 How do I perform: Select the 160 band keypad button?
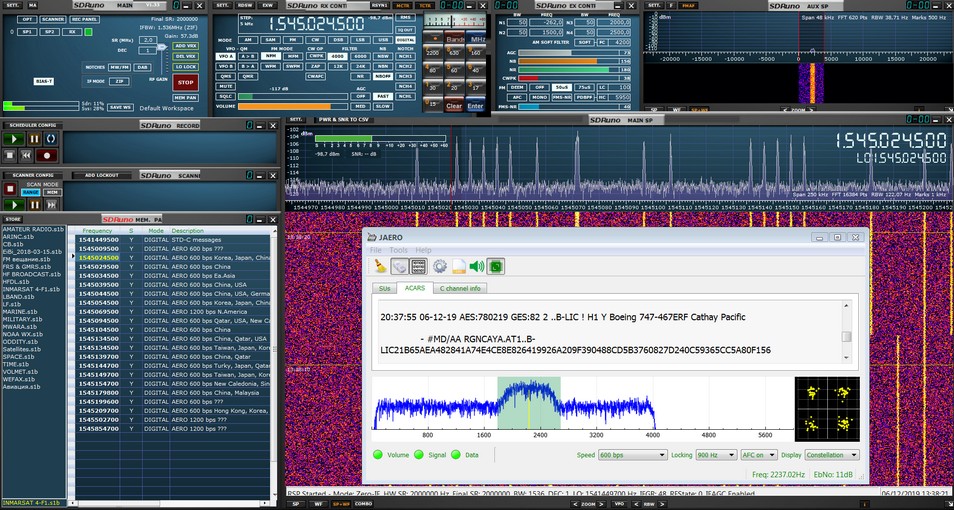click(476, 53)
